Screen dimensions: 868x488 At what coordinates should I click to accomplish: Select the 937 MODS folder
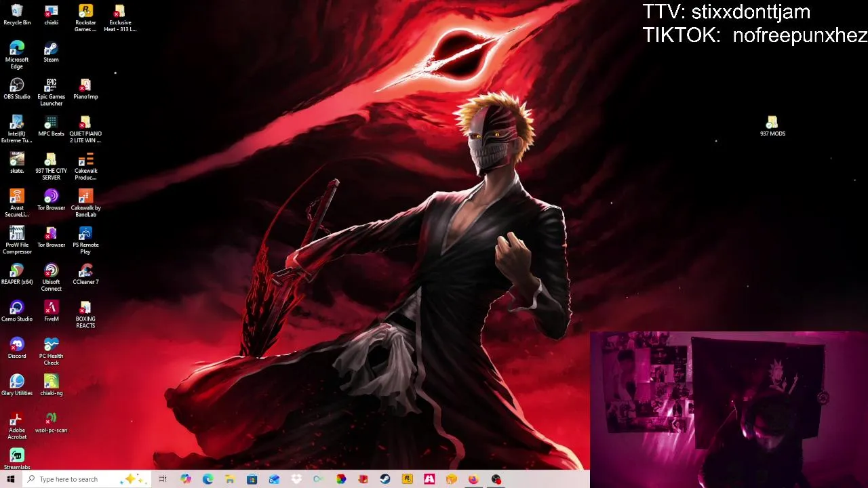772,126
